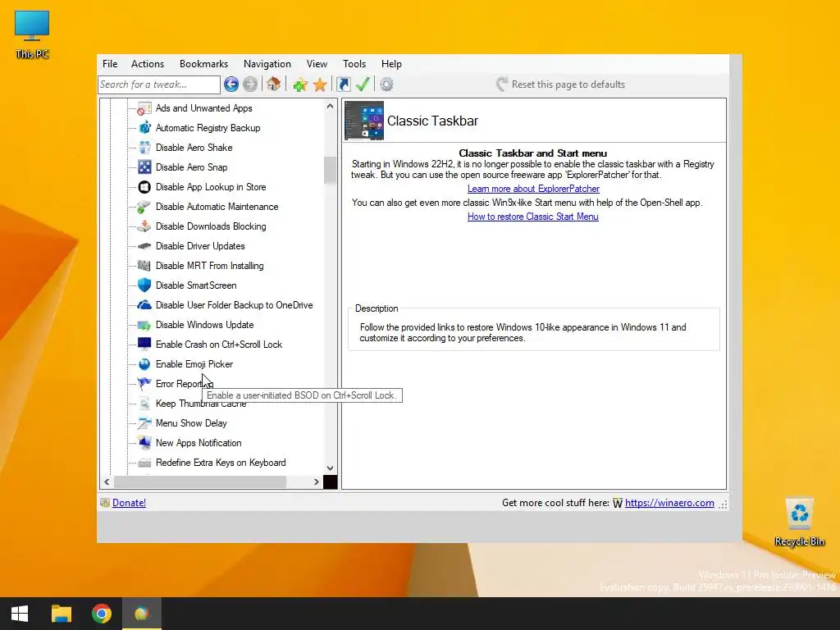Click the tree scroll down arrow
The height and width of the screenshot is (630, 840).
pyautogui.click(x=330, y=468)
